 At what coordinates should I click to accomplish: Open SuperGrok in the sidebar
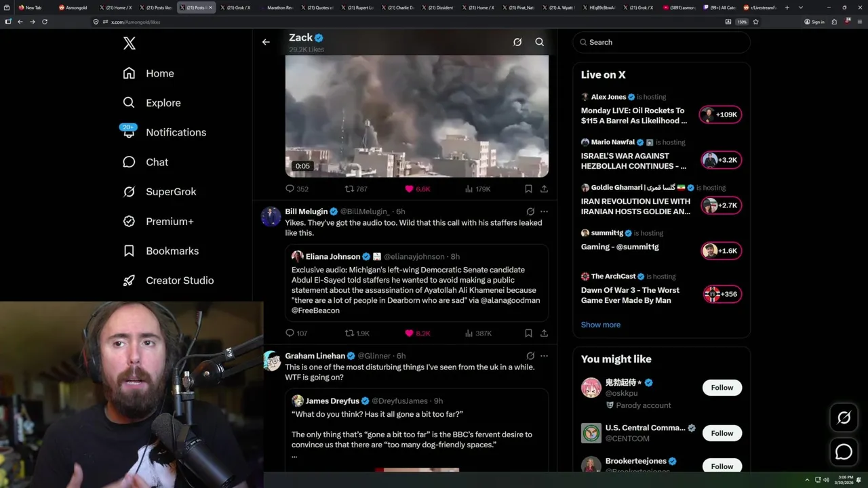point(159,192)
